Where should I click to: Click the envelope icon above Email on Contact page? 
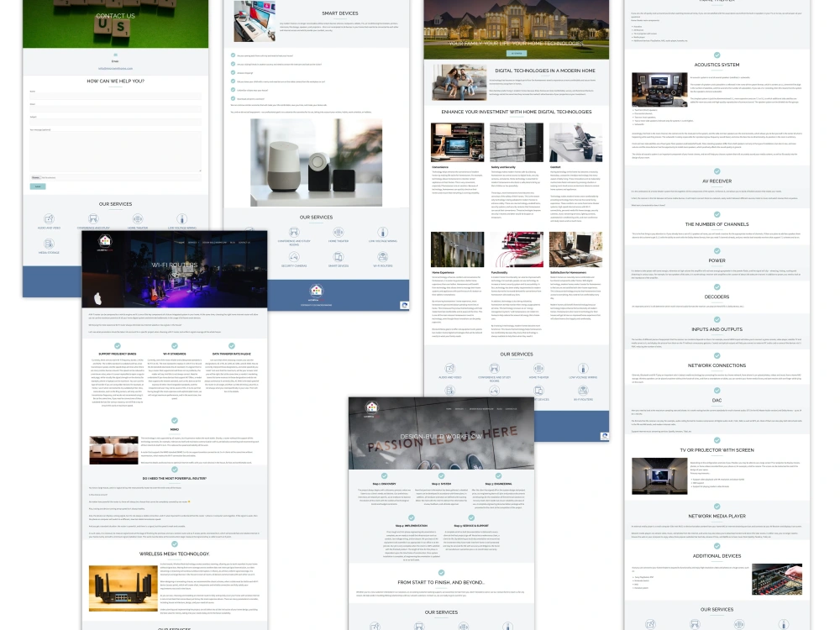point(115,55)
